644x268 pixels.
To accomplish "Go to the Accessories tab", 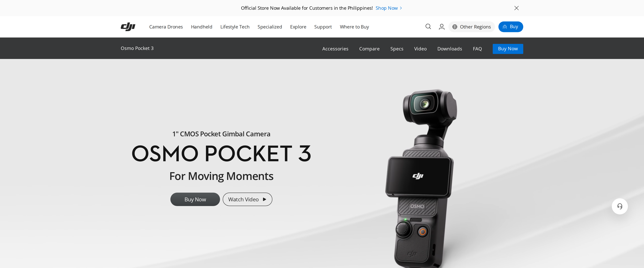I will coord(335,49).
